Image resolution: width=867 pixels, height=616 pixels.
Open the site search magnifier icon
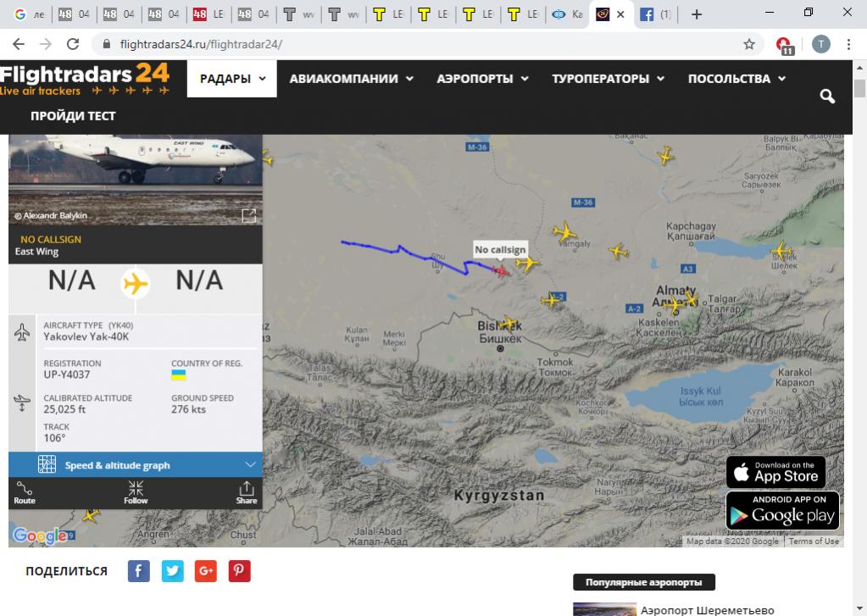[x=827, y=97]
